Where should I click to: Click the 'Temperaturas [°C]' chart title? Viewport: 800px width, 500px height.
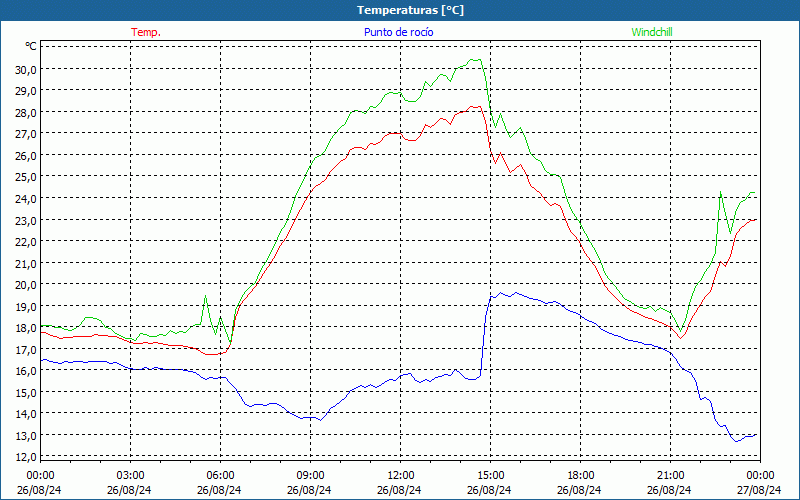[x=410, y=10]
